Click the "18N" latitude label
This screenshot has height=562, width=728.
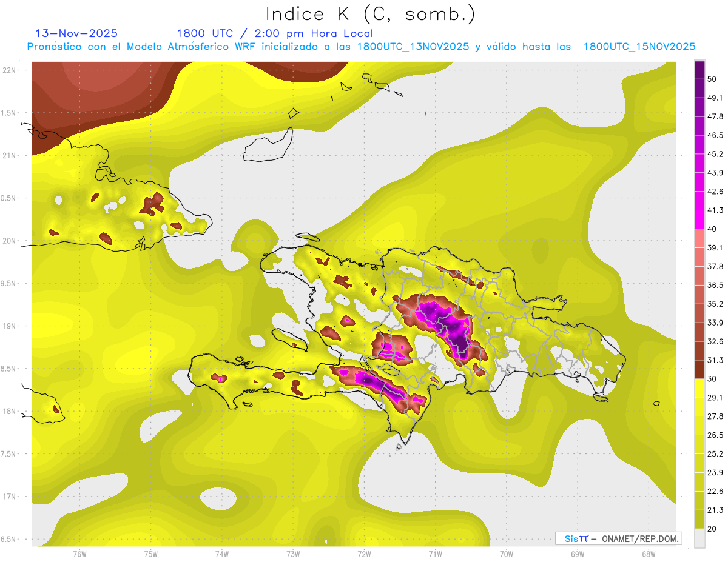(x=9, y=411)
